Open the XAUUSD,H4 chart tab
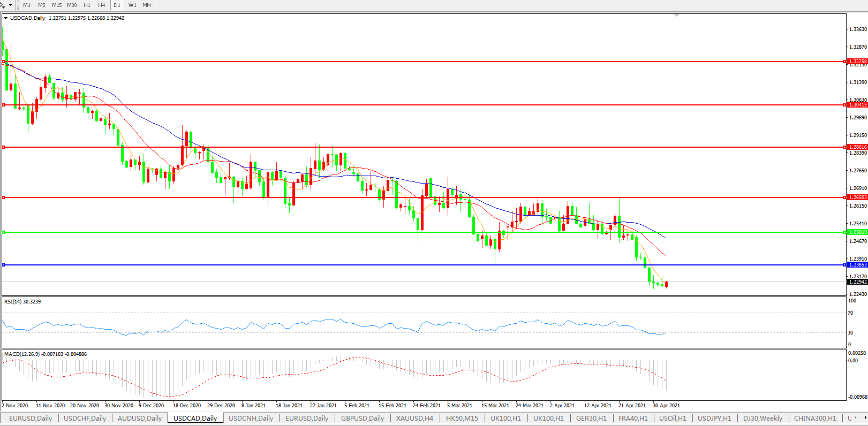The width and height of the screenshot is (868, 426). (x=414, y=419)
